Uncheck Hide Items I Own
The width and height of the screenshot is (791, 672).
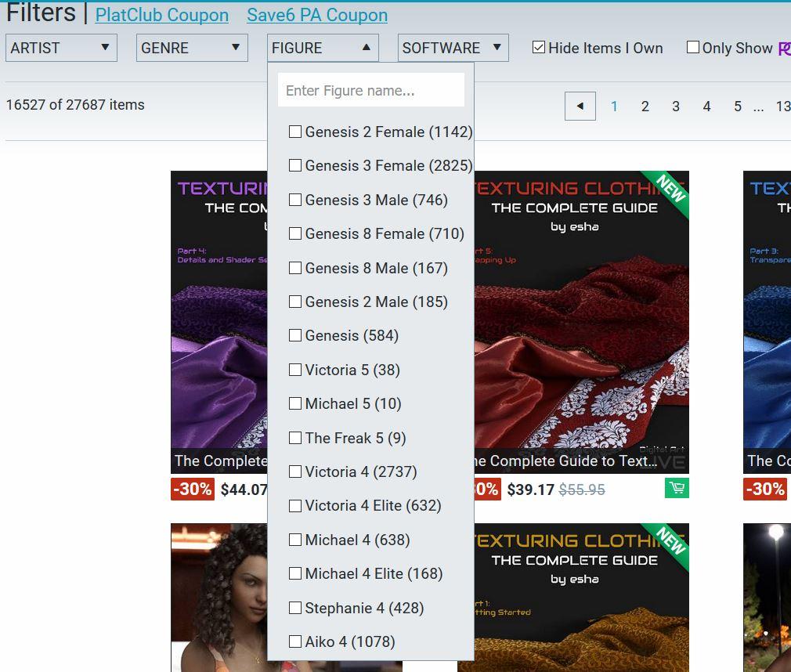539,48
